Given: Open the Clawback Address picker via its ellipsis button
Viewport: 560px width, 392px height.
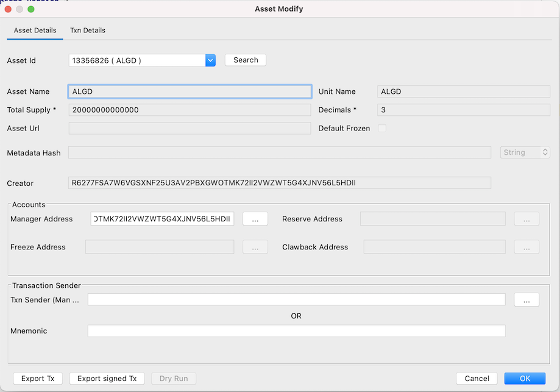Looking at the screenshot, I should 526,247.
